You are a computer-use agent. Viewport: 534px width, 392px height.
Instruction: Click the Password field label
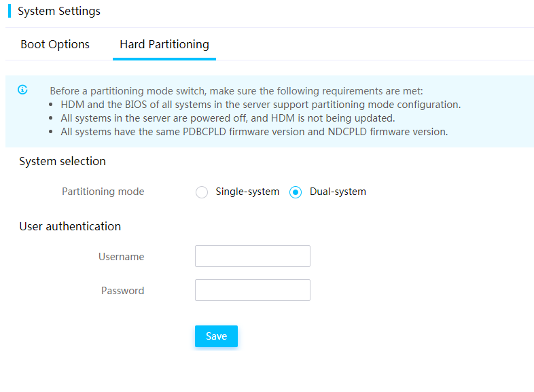(x=122, y=291)
